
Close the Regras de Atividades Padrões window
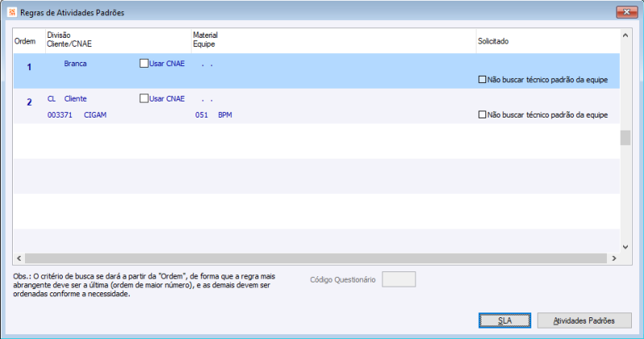coord(627,12)
